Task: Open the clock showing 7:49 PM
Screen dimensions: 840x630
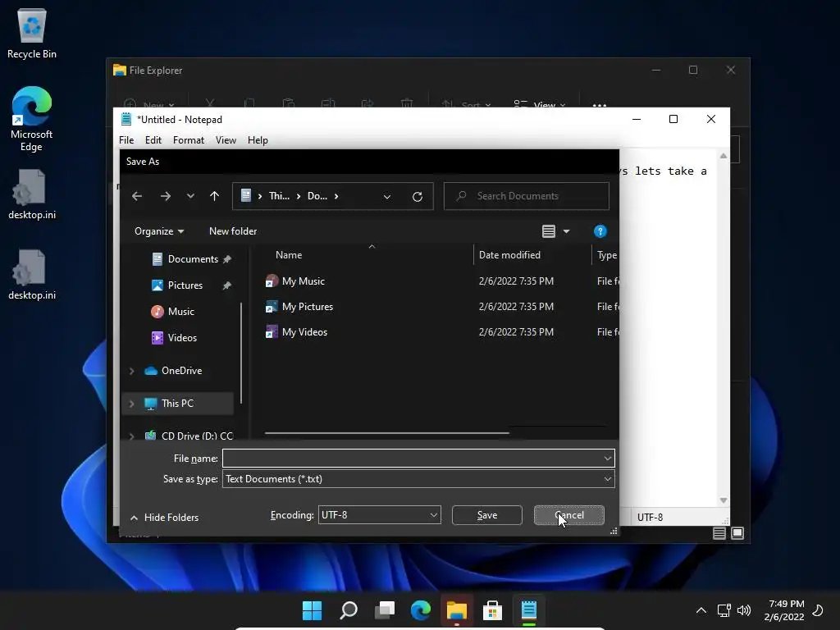Action: coord(784,610)
